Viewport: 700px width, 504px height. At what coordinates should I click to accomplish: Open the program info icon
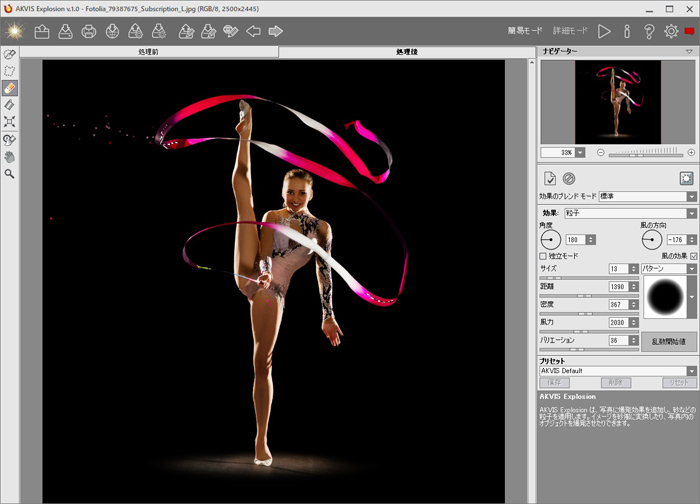(627, 31)
